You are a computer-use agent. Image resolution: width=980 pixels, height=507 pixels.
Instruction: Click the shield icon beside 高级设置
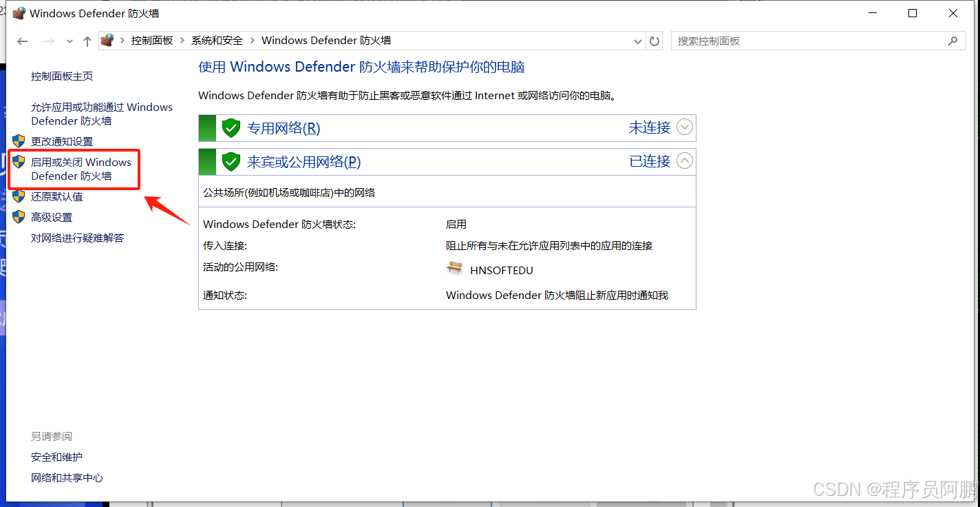(x=19, y=217)
